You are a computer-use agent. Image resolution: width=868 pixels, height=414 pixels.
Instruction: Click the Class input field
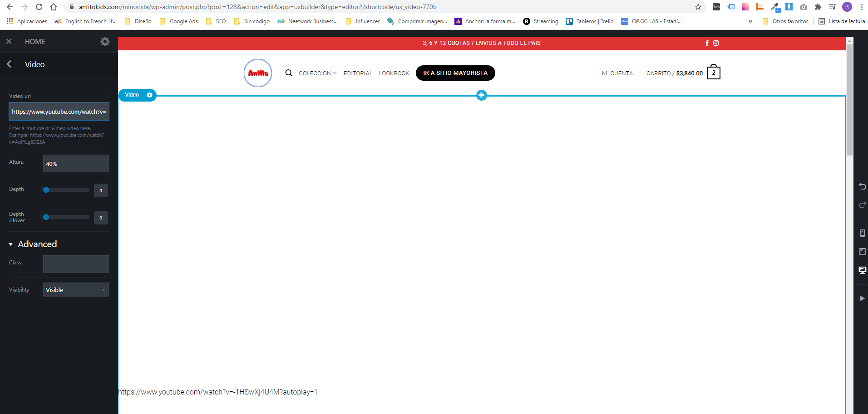pos(76,264)
